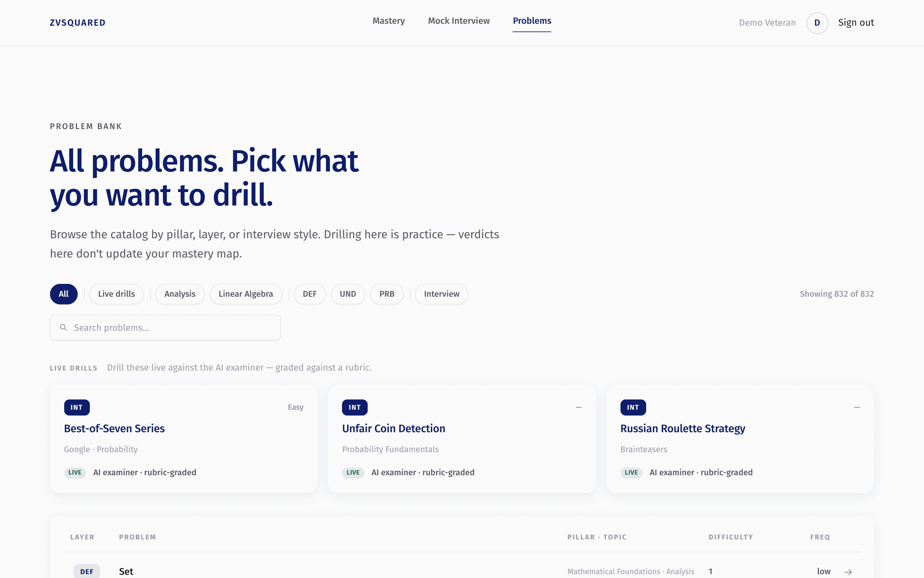This screenshot has height=578, width=924.
Task: Click the Easy difficulty label
Action: click(295, 407)
